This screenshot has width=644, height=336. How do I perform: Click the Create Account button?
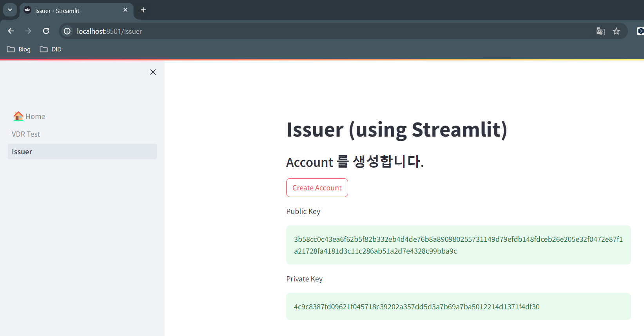click(317, 188)
